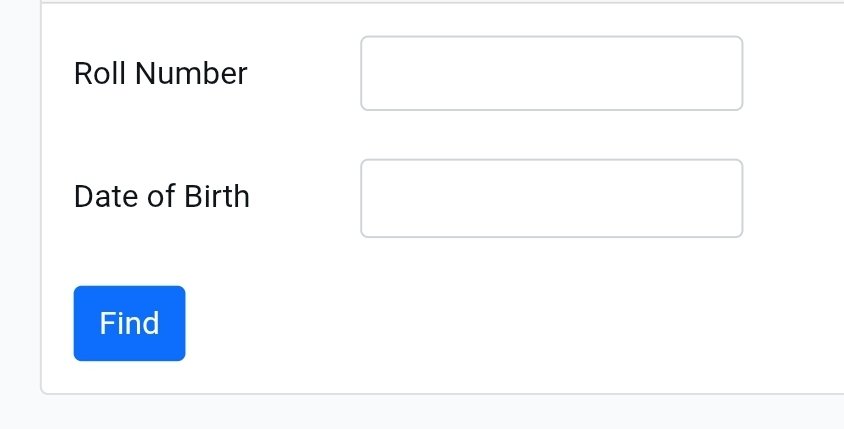Focus the text box beside Roll Number
The height and width of the screenshot is (429, 844).
551,73
